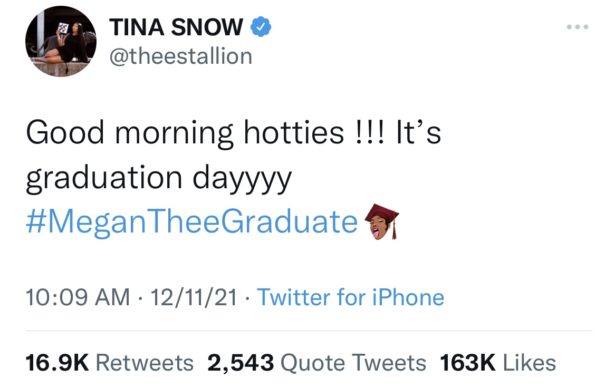Visit the @theestallion handle
This screenshot has height=388, width=595.
pyautogui.click(x=181, y=57)
